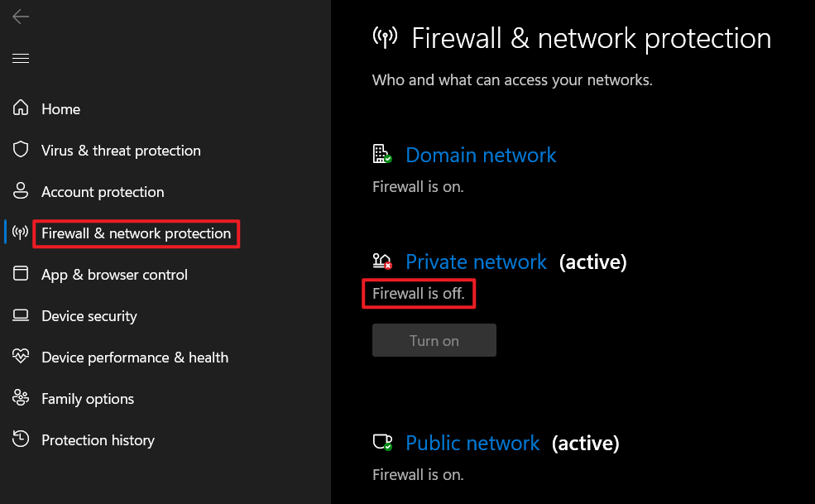Expand the hamburger navigation menu
This screenshot has height=504, width=815.
pos(21,58)
